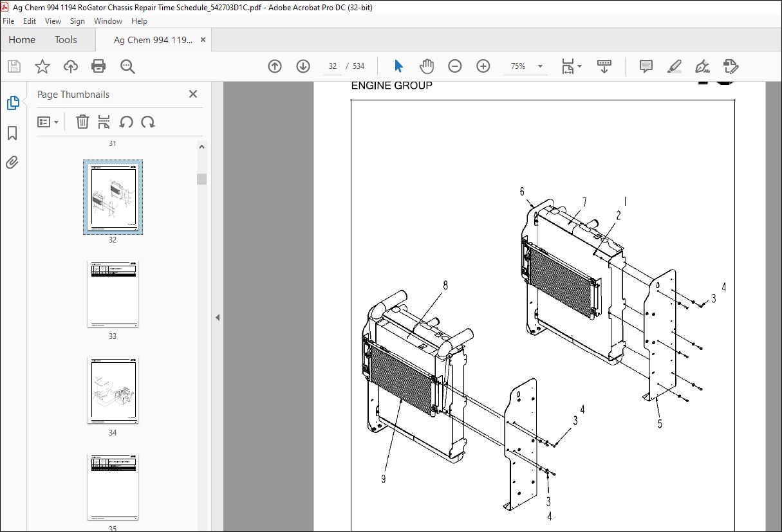The height and width of the screenshot is (532, 782).
Task: Bookmark this file with the star icon
Action: [42, 66]
